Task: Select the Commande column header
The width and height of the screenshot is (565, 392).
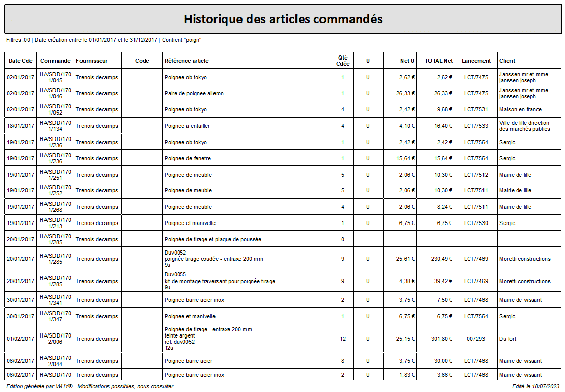Action: tap(55, 61)
